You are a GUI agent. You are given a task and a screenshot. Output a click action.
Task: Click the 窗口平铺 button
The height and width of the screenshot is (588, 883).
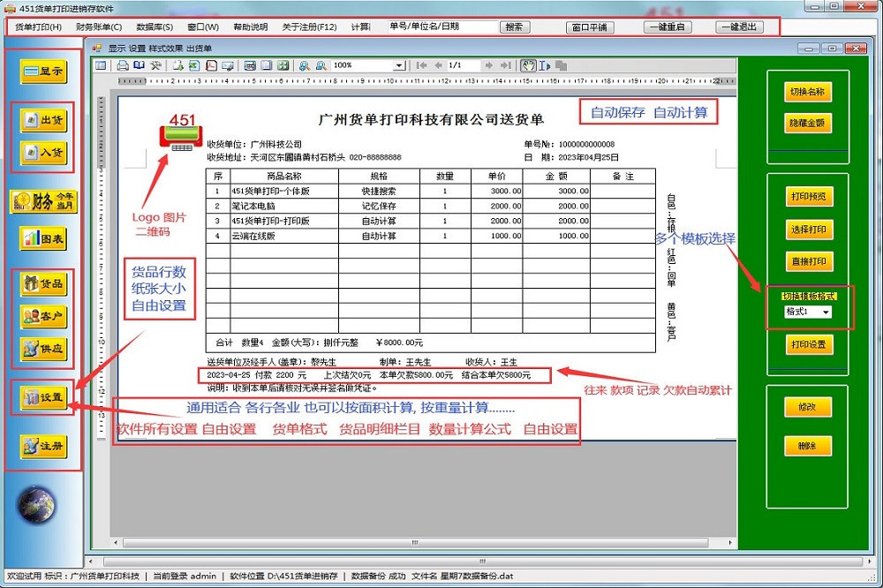[x=590, y=27]
